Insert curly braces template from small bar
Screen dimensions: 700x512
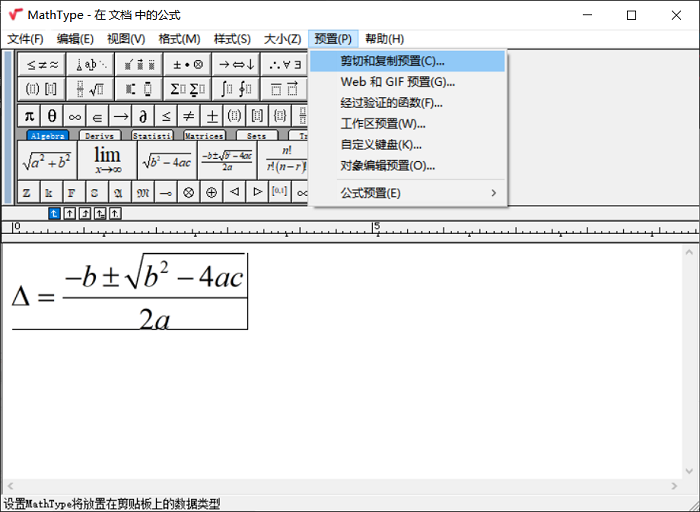click(280, 116)
